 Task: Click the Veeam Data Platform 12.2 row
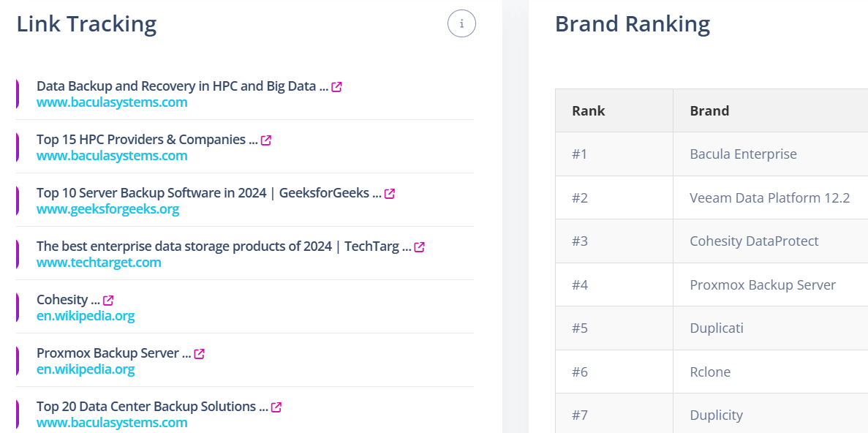tap(712, 197)
